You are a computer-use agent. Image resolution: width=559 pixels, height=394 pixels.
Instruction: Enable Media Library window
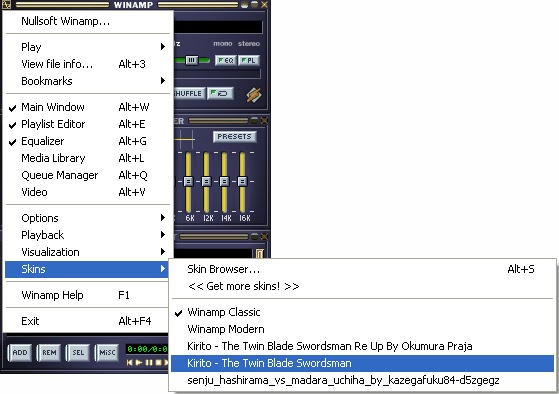[x=88, y=158]
